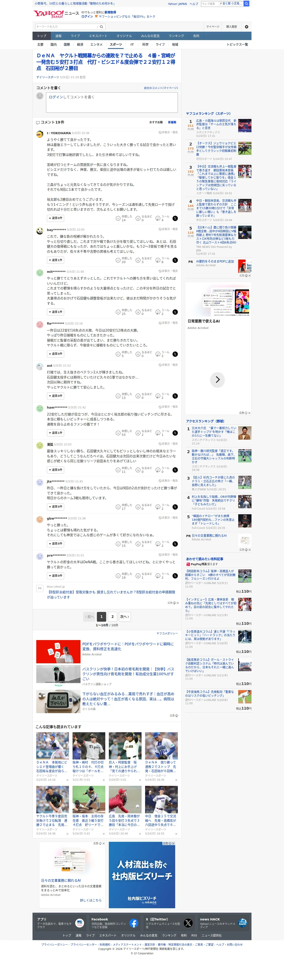Expand 返信1件 under bay********'s comment

tap(55, 260)
